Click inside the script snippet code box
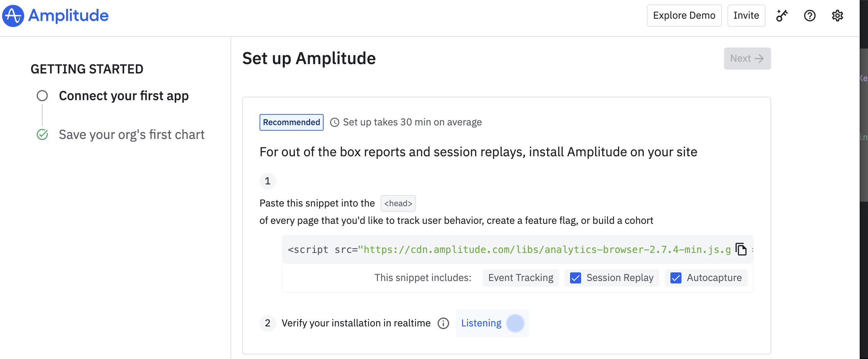868x359 pixels. point(509,249)
